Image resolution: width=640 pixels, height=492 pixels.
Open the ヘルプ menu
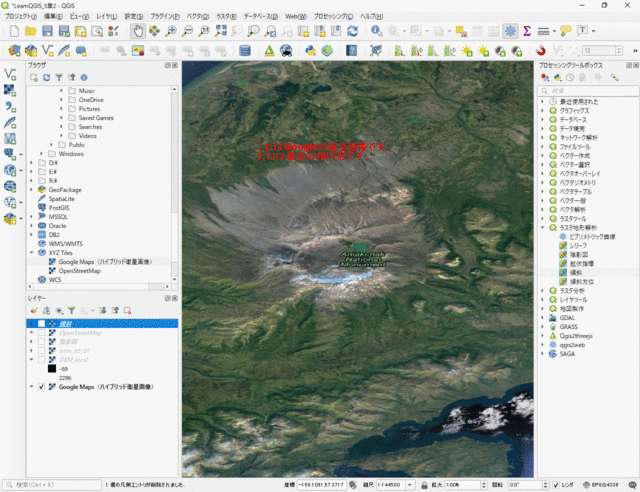point(371,16)
